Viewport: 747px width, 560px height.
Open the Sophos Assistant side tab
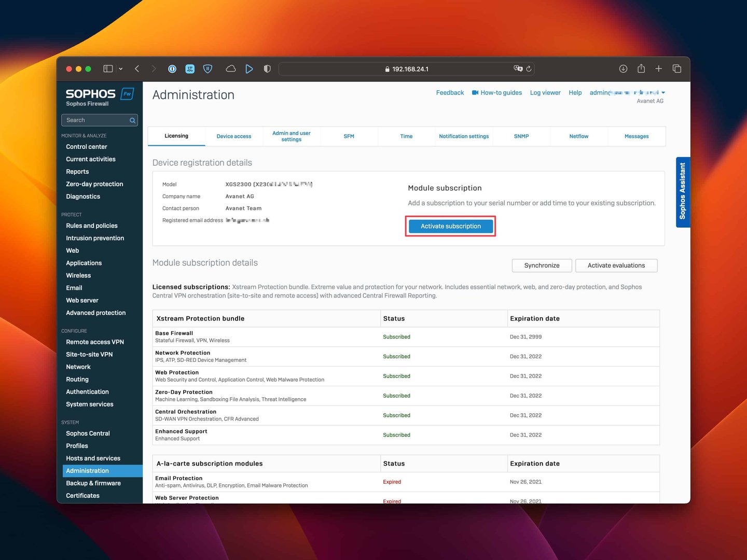pyautogui.click(x=683, y=192)
